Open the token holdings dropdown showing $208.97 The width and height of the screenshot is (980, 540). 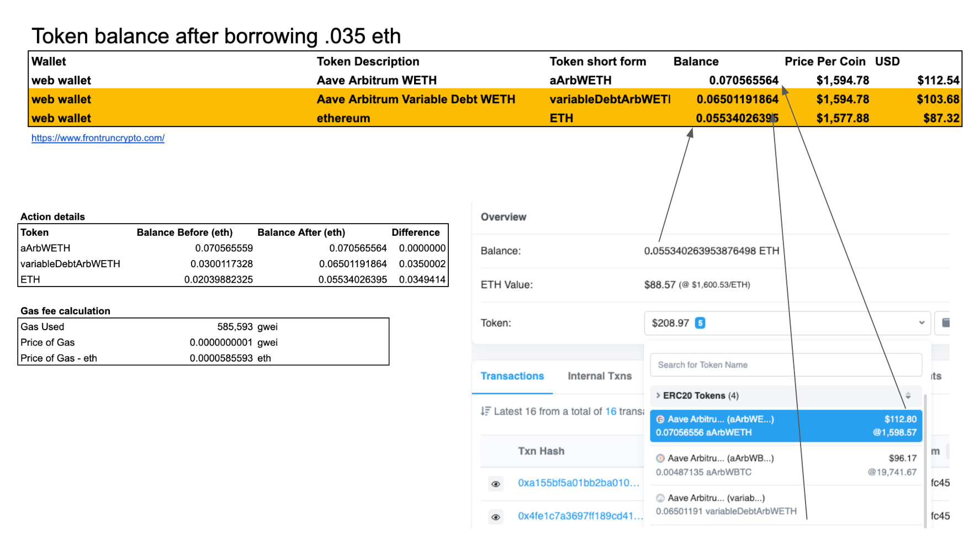[787, 323]
